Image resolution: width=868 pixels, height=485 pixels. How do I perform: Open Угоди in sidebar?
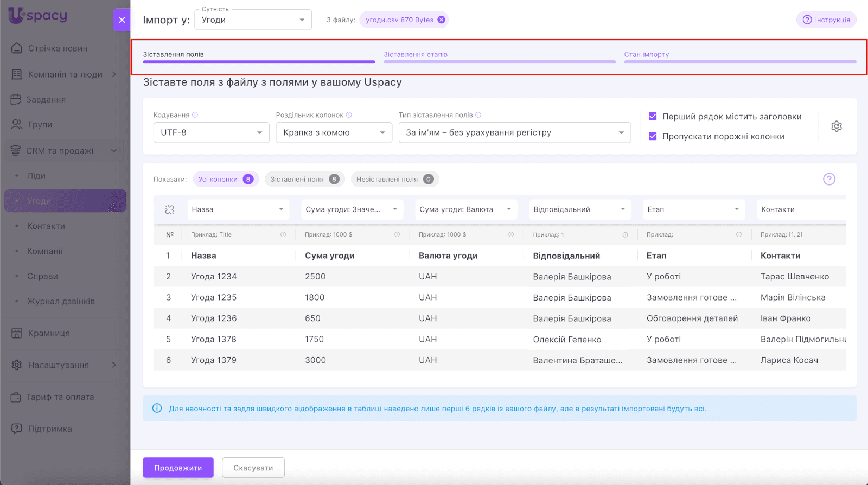coord(65,201)
